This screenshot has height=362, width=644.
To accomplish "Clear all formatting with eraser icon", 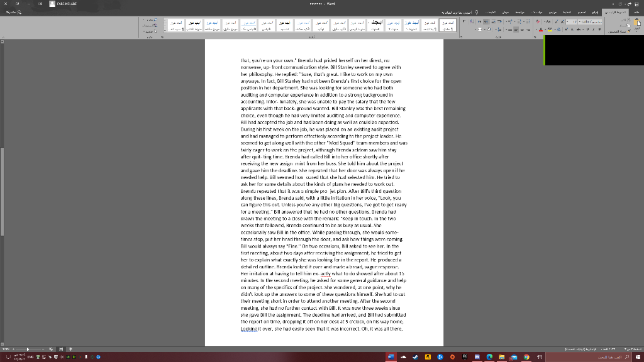I will [538, 22].
